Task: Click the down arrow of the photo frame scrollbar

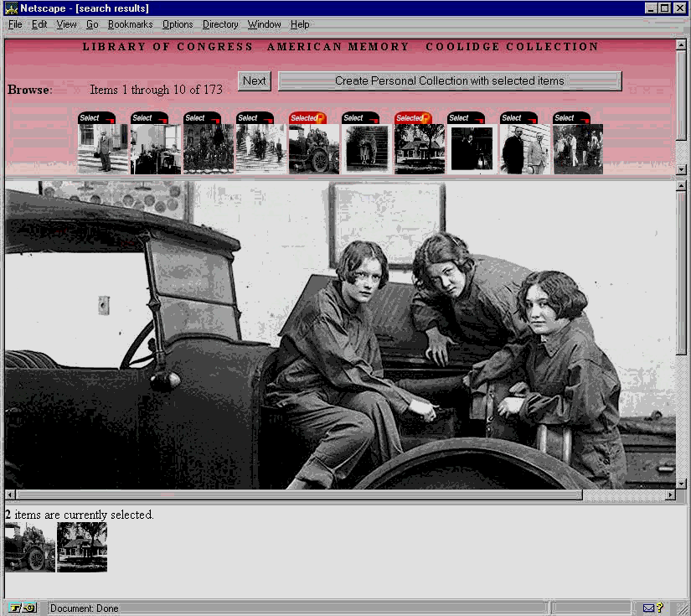Action: pyautogui.click(x=682, y=483)
